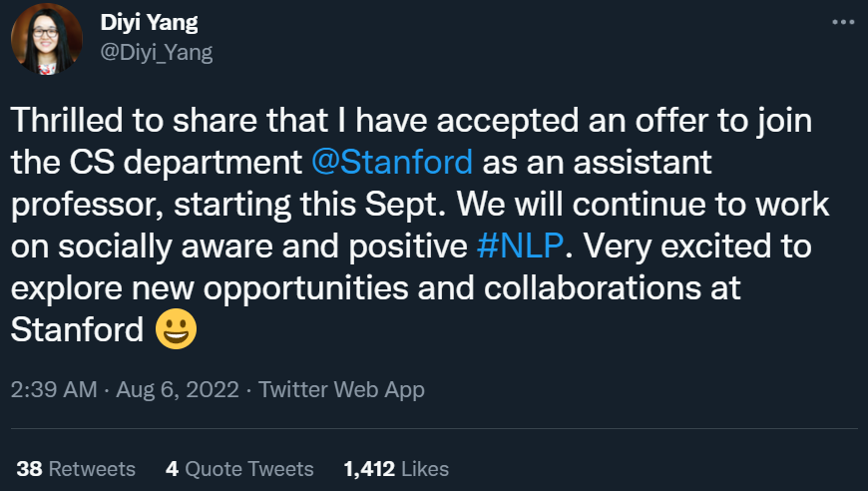The image size is (868, 491).
Task: Show the 1,412 Likes list
Action: [x=396, y=468]
